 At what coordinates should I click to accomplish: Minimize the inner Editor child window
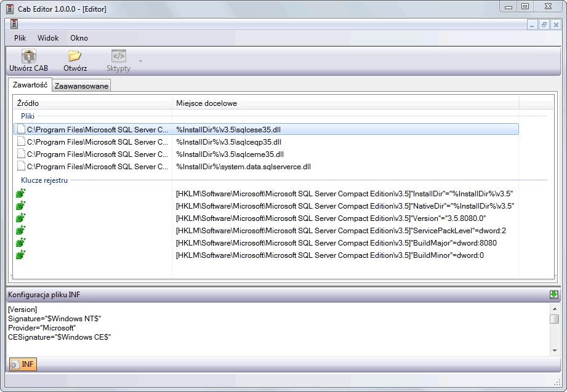532,25
